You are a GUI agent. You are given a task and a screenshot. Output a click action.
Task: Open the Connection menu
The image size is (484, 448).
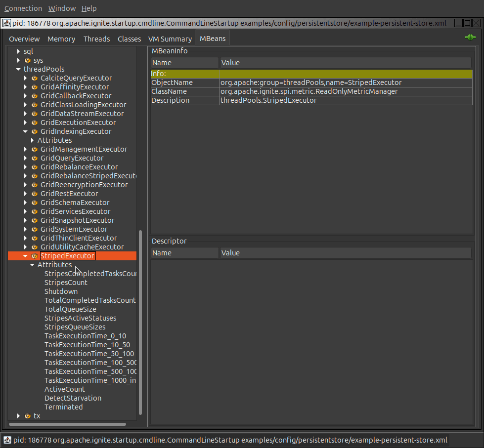point(23,8)
